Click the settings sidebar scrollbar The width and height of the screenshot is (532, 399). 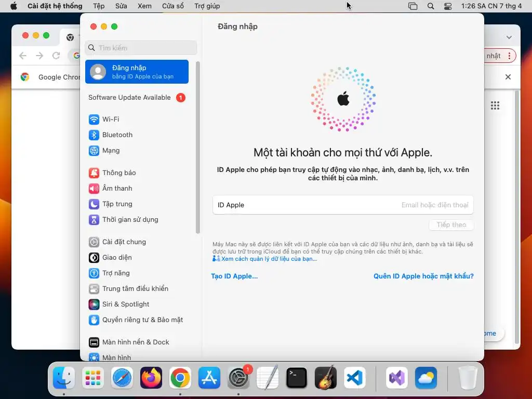[x=198, y=148]
